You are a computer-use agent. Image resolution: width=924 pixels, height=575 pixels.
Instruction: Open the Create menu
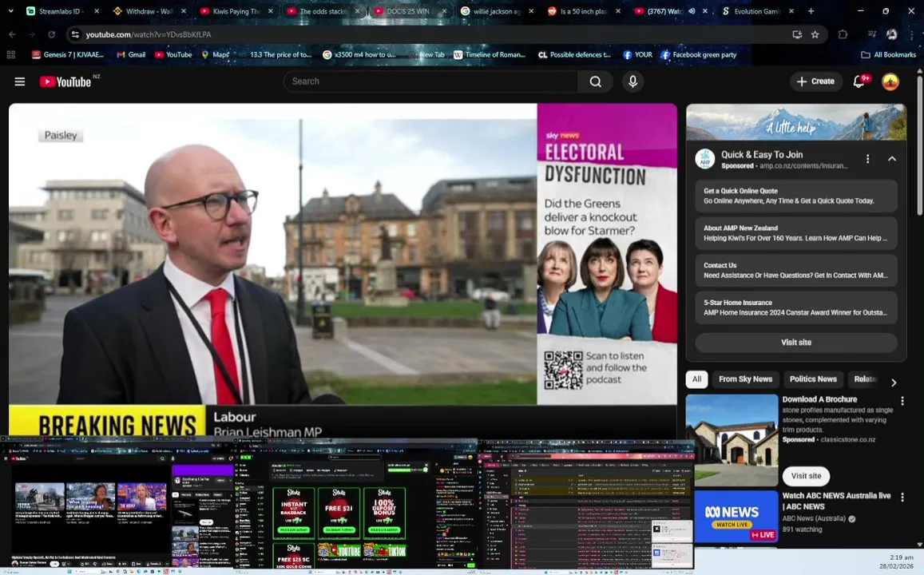click(815, 81)
